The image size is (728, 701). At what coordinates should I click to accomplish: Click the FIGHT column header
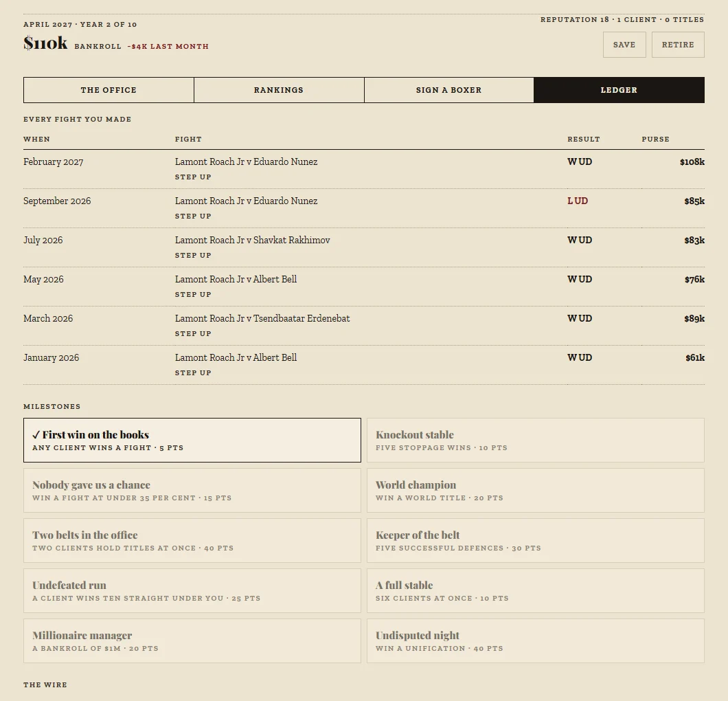188,139
